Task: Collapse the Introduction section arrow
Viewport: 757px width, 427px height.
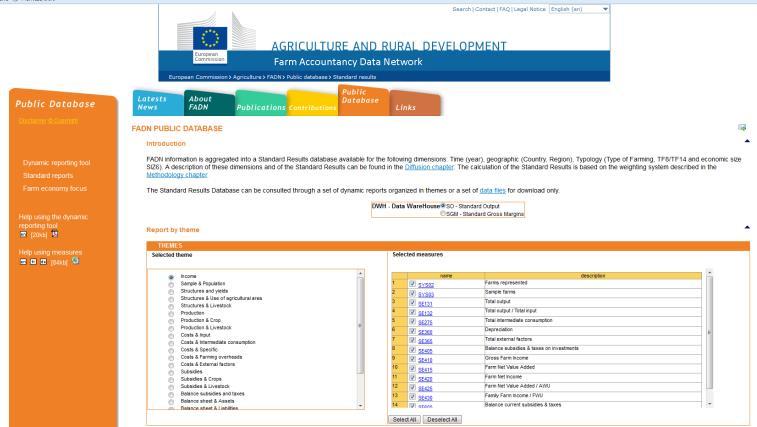Action: click(x=747, y=141)
